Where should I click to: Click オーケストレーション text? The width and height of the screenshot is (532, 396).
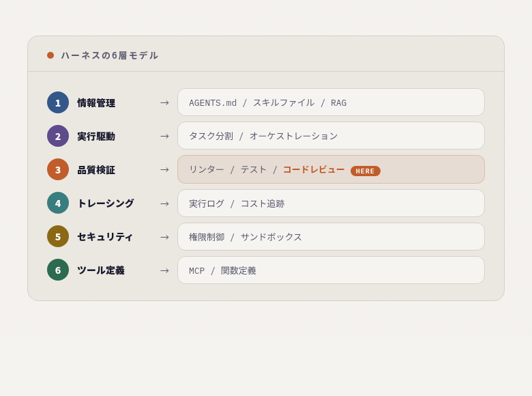pos(294,136)
